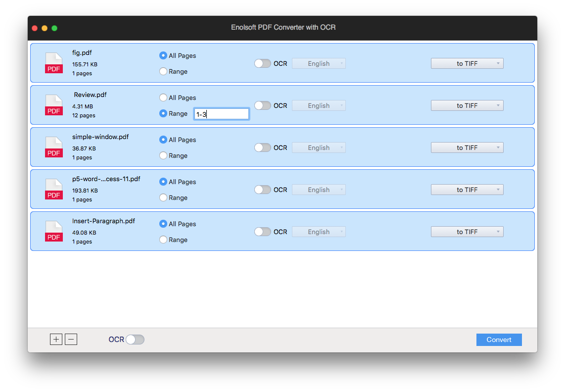Enable OCR for fig.pdf
Screen dimensions: 565x392
tap(262, 63)
